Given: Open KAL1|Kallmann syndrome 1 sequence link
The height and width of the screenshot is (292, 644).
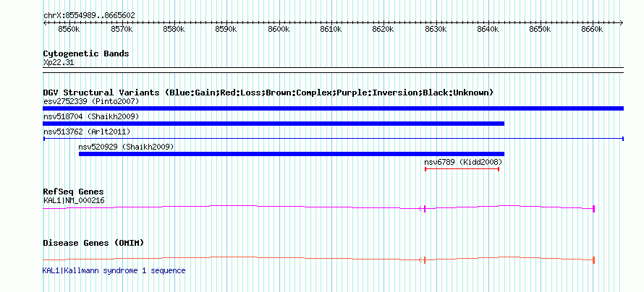Looking at the screenshot, I should pyautogui.click(x=114, y=270).
